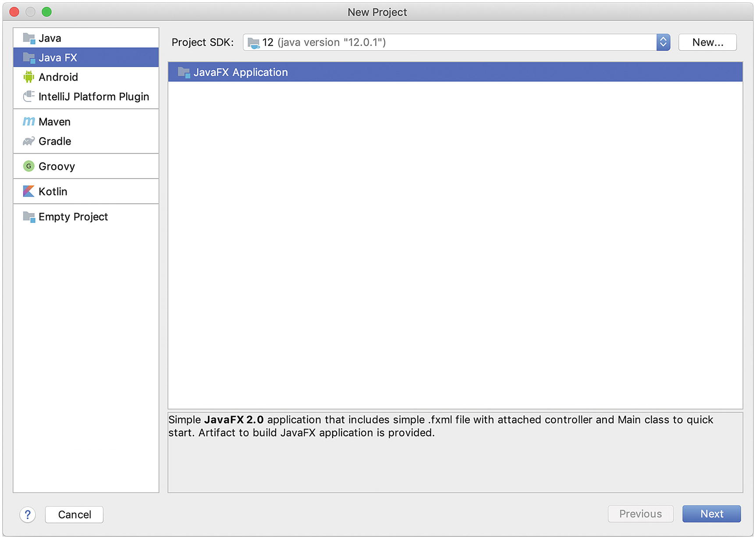Click the Java FX folder icon
The image size is (756, 539).
click(x=29, y=57)
